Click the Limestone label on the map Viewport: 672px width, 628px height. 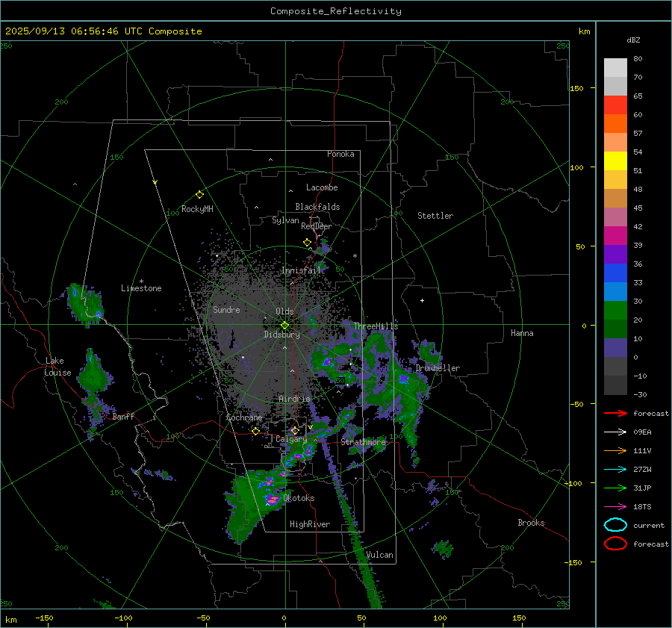click(x=141, y=288)
